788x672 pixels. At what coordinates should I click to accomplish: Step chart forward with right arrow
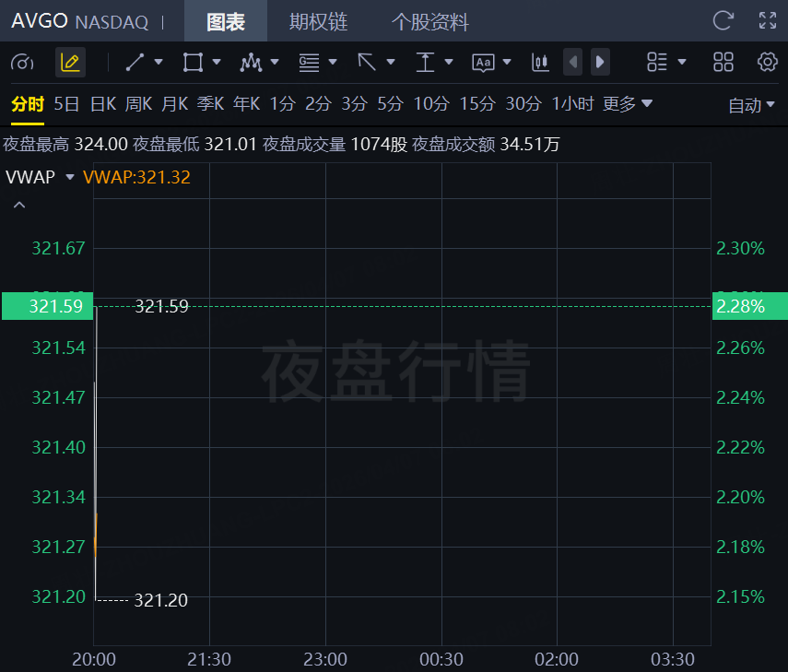tap(600, 62)
